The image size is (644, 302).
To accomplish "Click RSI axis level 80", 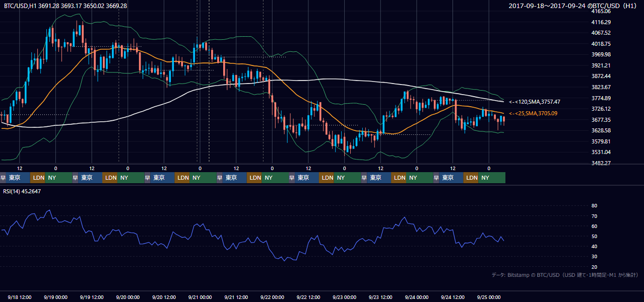I will coord(595,206).
